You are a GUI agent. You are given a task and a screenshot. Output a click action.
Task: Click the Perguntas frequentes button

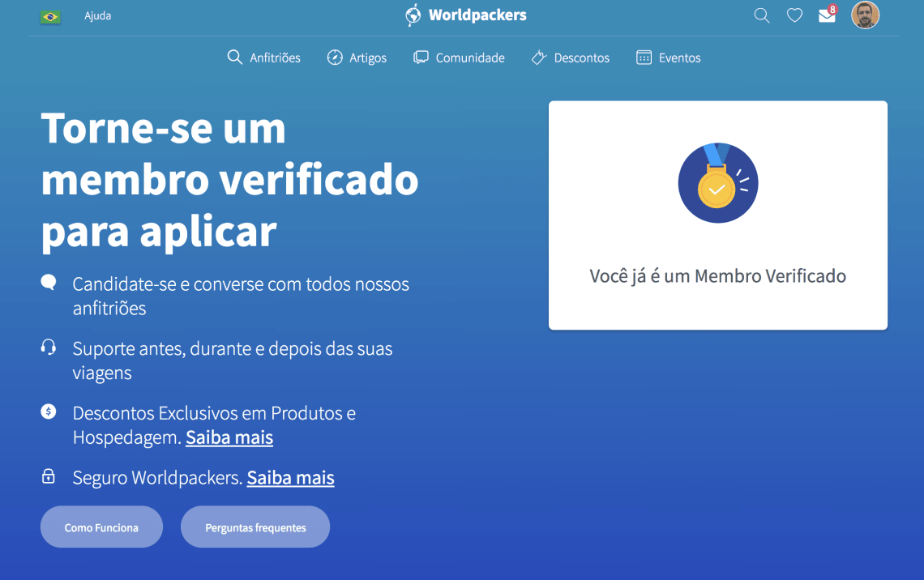(x=255, y=527)
